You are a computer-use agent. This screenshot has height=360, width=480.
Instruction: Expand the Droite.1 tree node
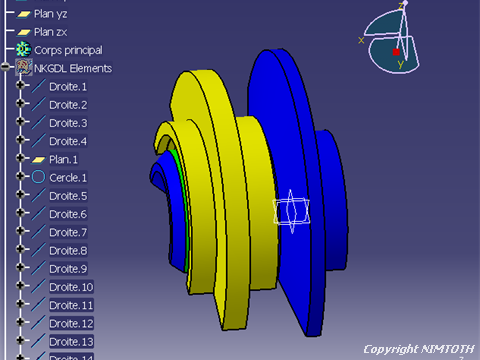click(x=20, y=85)
